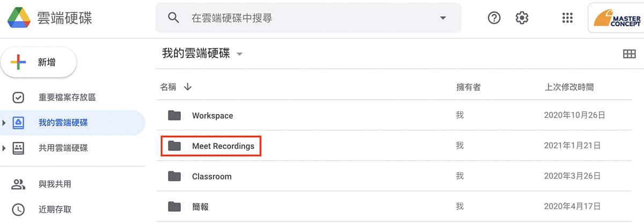The image size is (644, 223).
Task: Open search options dropdown arrow
Action: pos(443,18)
